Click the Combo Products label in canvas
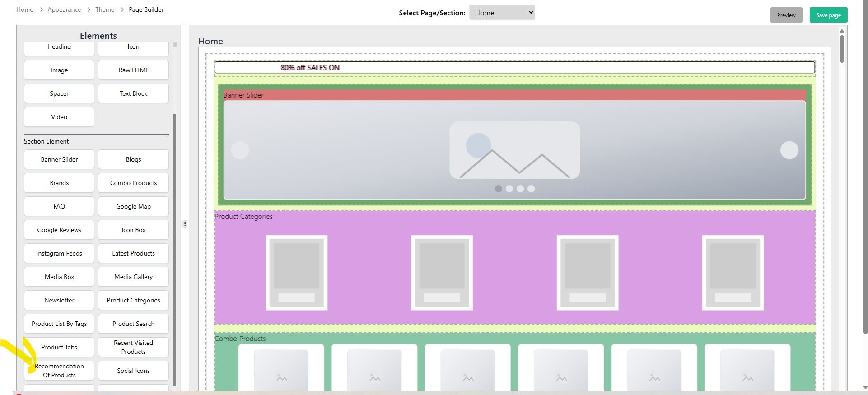The image size is (868, 395). tap(240, 339)
